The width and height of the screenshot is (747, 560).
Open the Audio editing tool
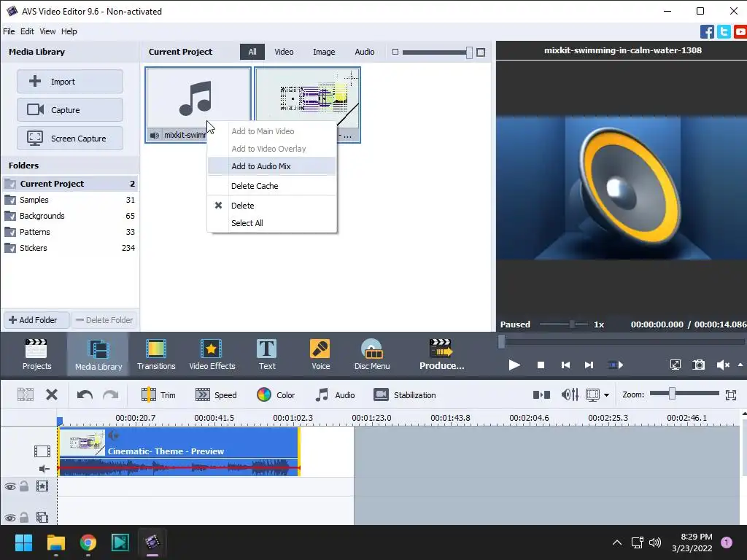(335, 394)
